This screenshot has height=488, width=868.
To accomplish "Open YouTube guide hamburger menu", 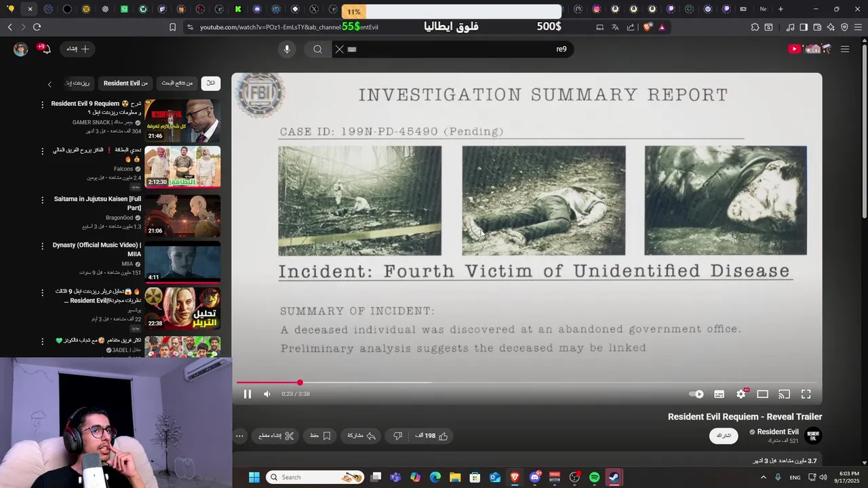I will click(845, 49).
